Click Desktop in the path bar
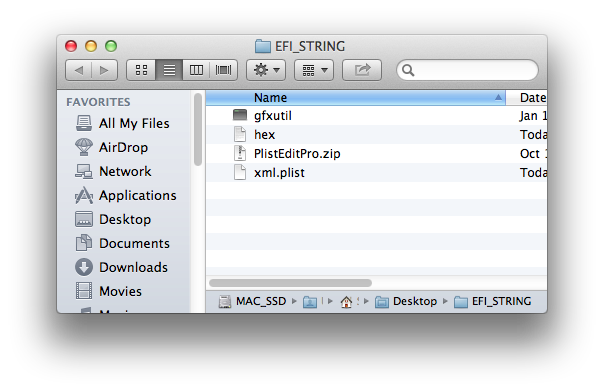Screen dimensions: 604x392 coord(406,301)
